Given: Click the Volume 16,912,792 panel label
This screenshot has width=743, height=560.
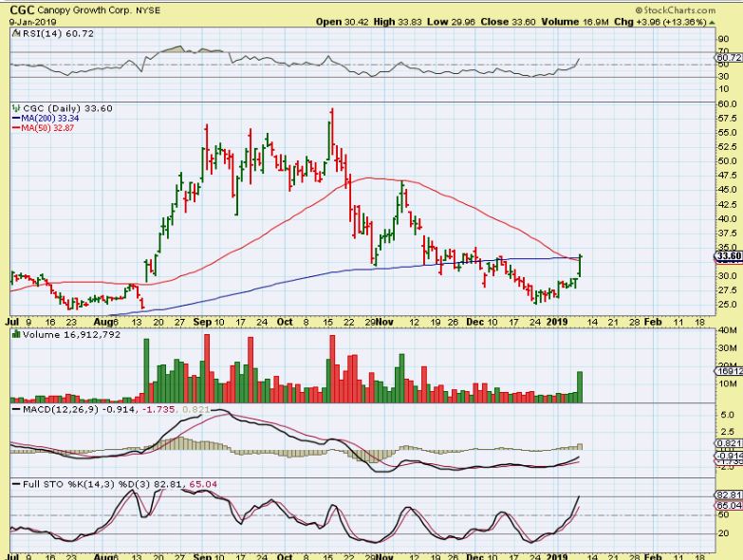Looking at the screenshot, I should click(71, 334).
